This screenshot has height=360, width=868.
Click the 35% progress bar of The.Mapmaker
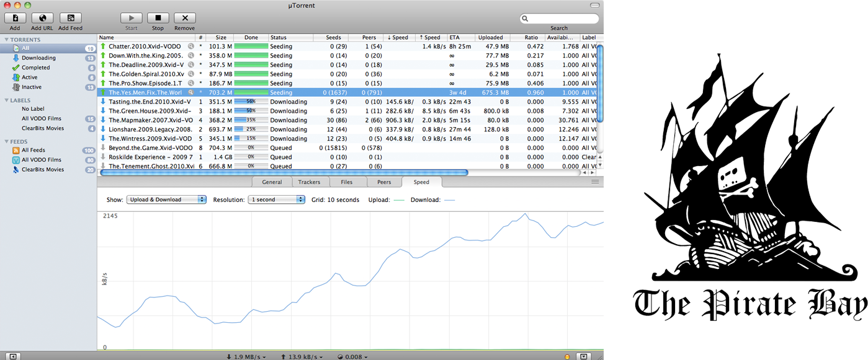pyautogui.click(x=251, y=120)
